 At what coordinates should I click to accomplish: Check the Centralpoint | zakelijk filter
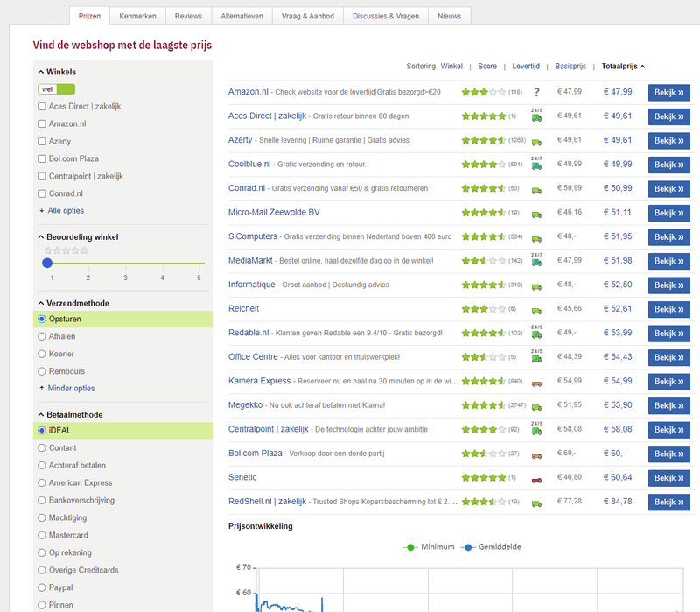42,176
